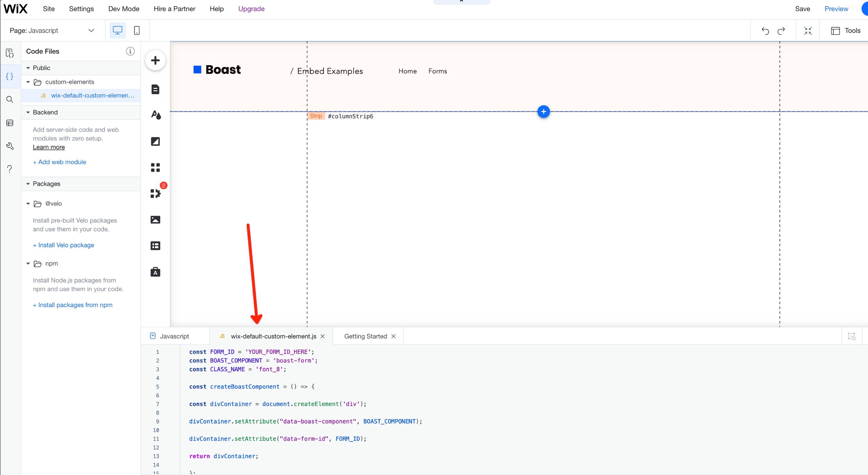This screenshot has height=475, width=868.
Task: Switch to the mobile view
Action: click(137, 31)
